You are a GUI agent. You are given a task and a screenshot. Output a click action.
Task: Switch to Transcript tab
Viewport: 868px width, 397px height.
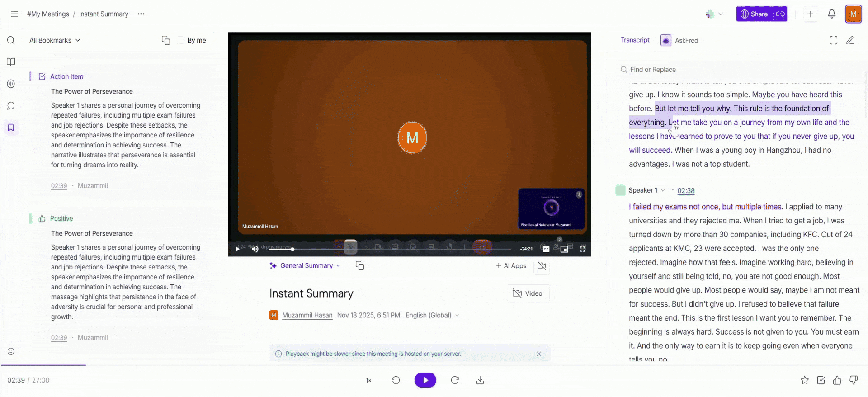point(635,40)
